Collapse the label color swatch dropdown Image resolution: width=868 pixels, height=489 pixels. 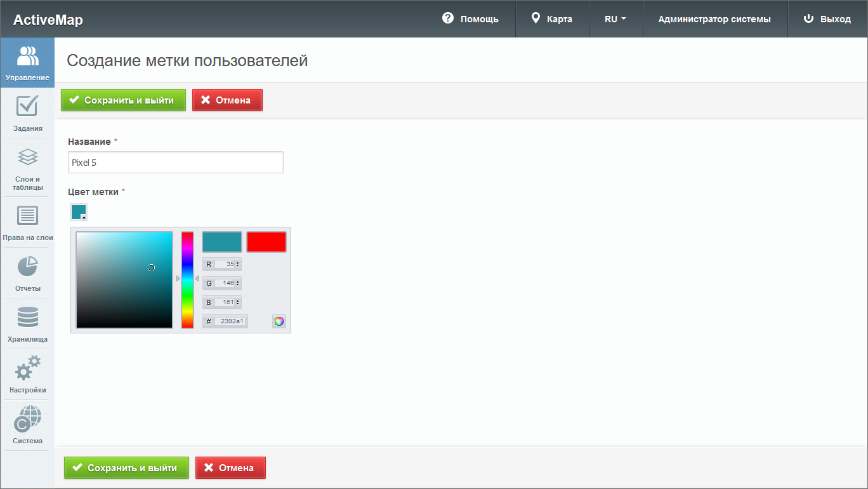click(79, 212)
